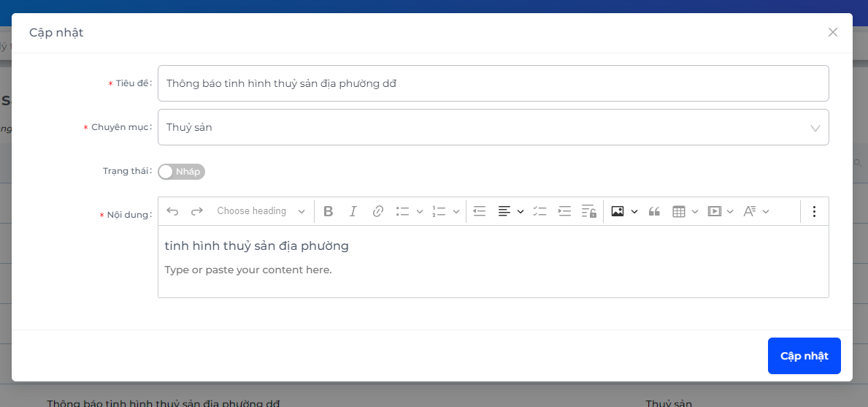Open the text alignment tool

[504, 211]
